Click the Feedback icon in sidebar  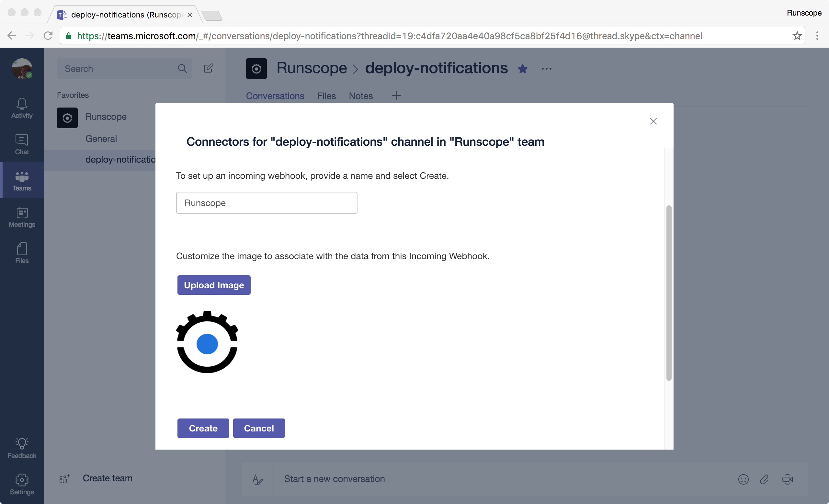[x=21, y=444]
